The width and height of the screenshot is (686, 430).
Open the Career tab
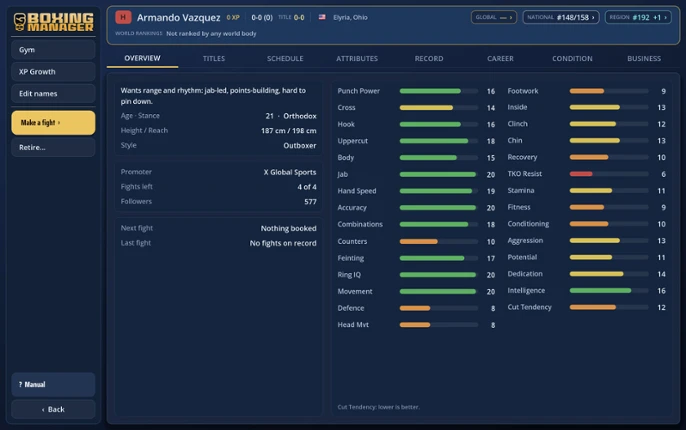[x=500, y=58]
